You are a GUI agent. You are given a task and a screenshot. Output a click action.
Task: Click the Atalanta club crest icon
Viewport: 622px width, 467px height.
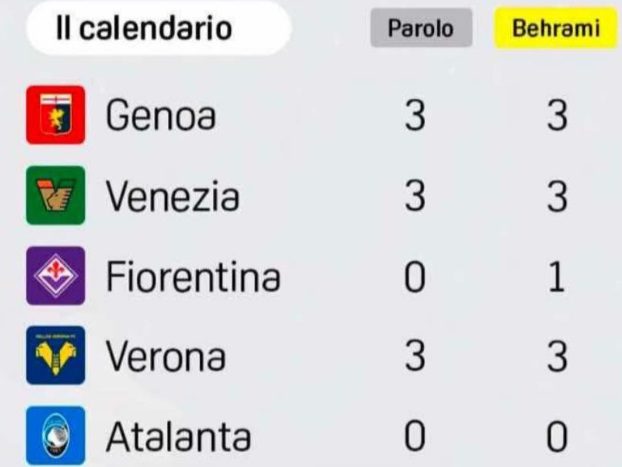point(53,436)
